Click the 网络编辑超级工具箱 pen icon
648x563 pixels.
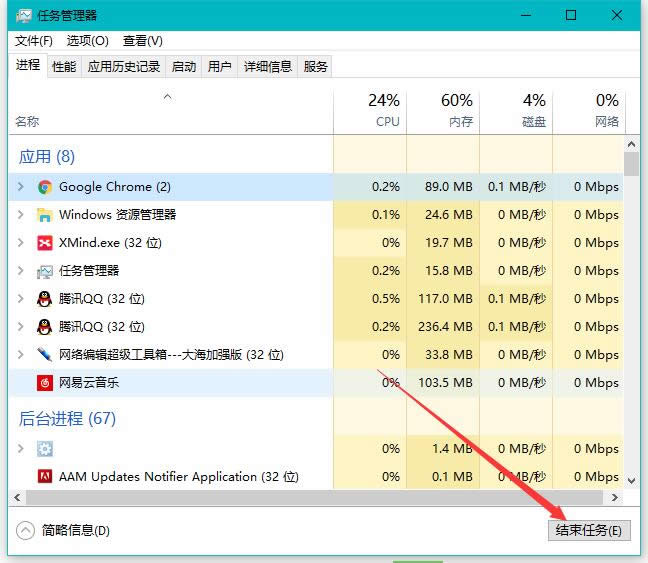[45, 355]
